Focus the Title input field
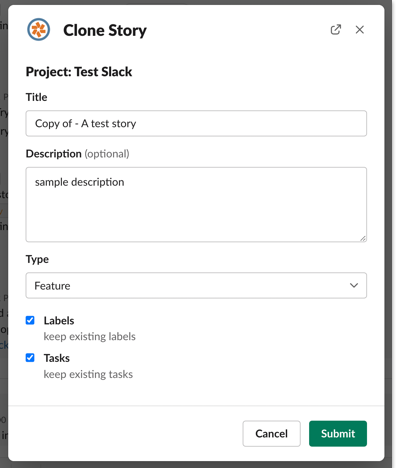 pos(196,123)
